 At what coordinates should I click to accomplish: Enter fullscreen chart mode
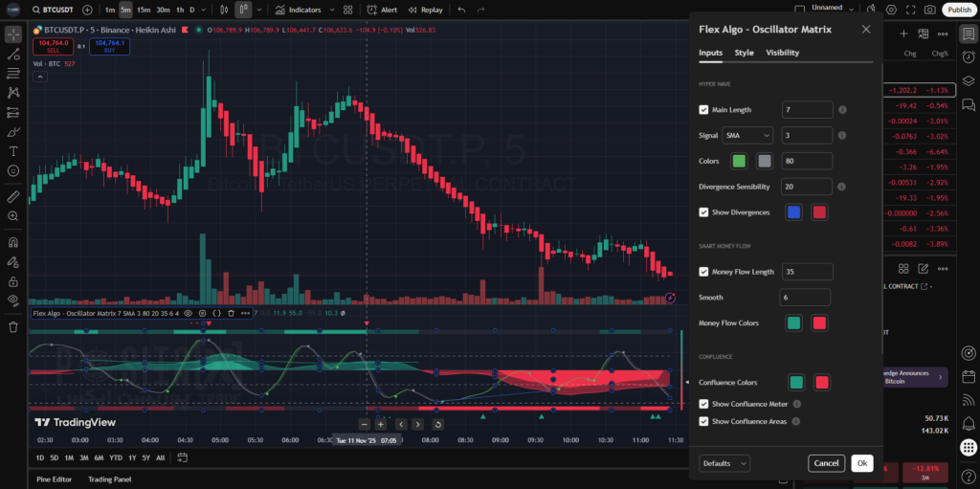(911, 10)
